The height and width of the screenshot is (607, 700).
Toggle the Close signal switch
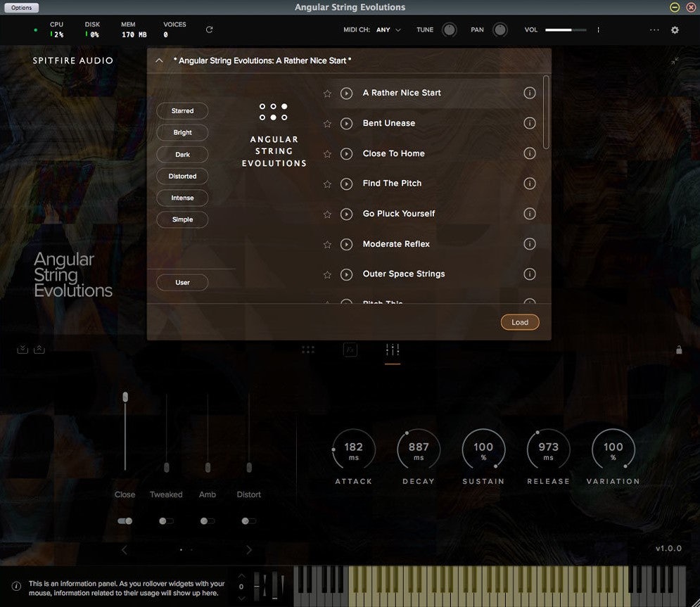[x=125, y=521]
